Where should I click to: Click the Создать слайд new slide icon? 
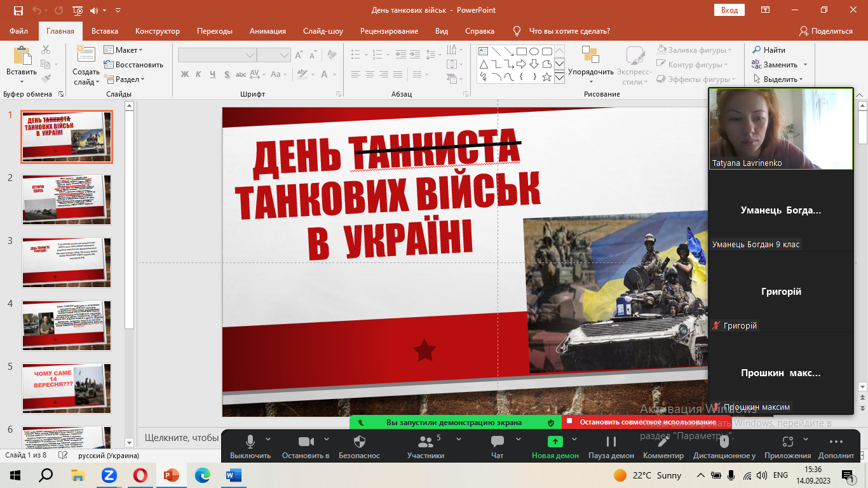pos(86,54)
